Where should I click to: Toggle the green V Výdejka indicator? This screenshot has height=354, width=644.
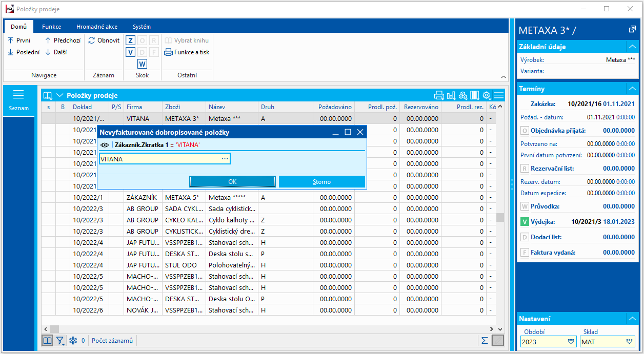[525, 222]
